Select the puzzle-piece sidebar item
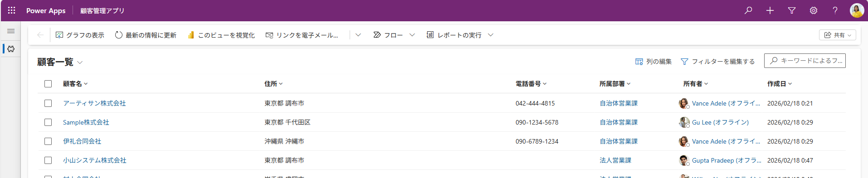 click(x=11, y=49)
